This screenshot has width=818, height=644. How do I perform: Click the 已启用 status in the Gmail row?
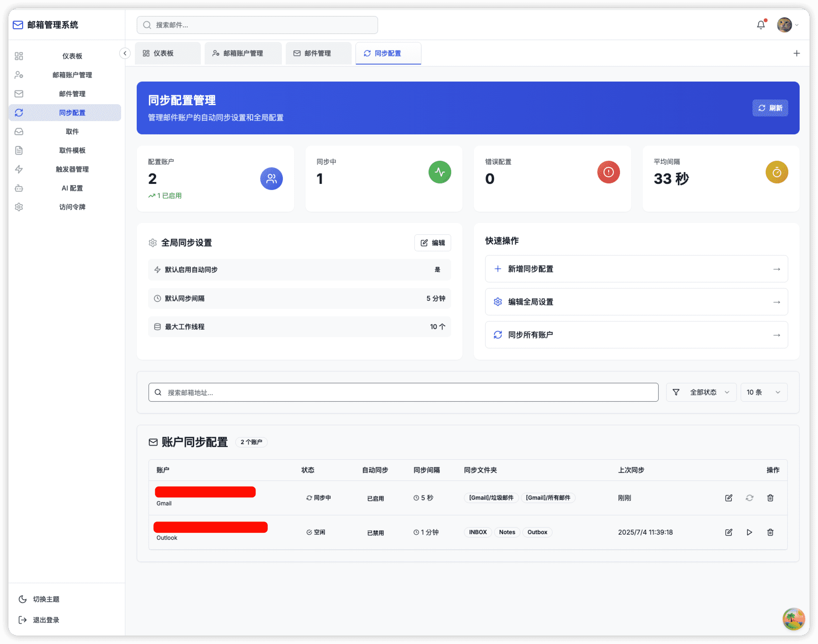pos(376,498)
